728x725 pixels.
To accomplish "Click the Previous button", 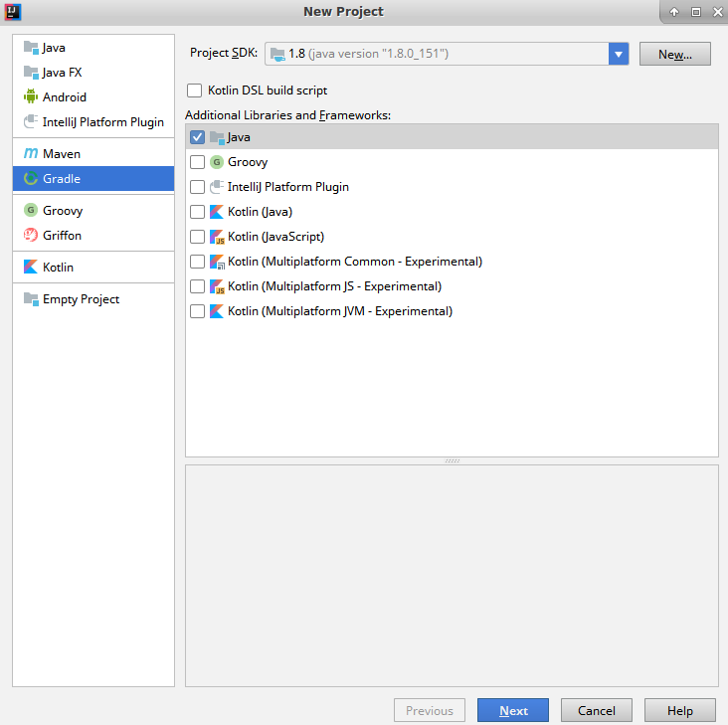I will pos(430,710).
